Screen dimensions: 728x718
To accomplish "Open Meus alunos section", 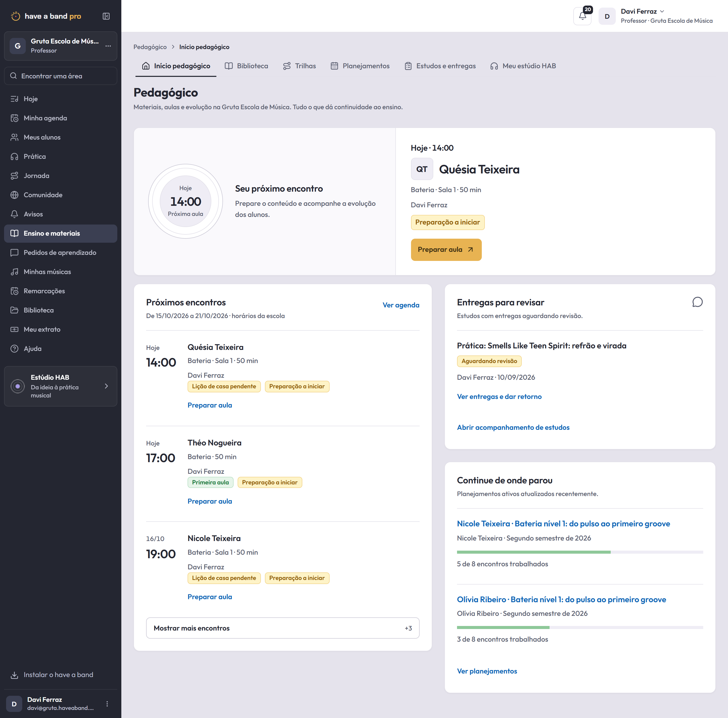I will tap(61, 137).
